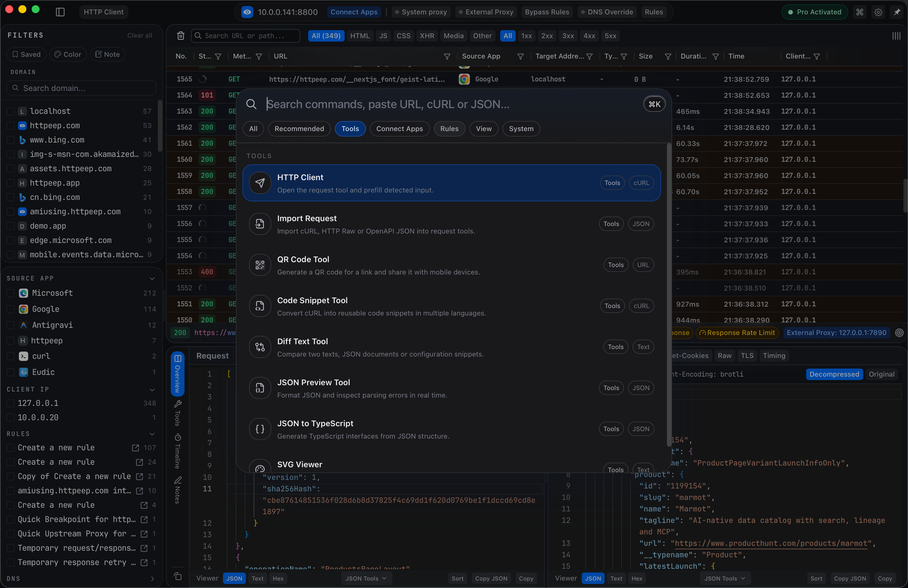
Task: Open the Color filter chip
Action: tap(67, 54)
